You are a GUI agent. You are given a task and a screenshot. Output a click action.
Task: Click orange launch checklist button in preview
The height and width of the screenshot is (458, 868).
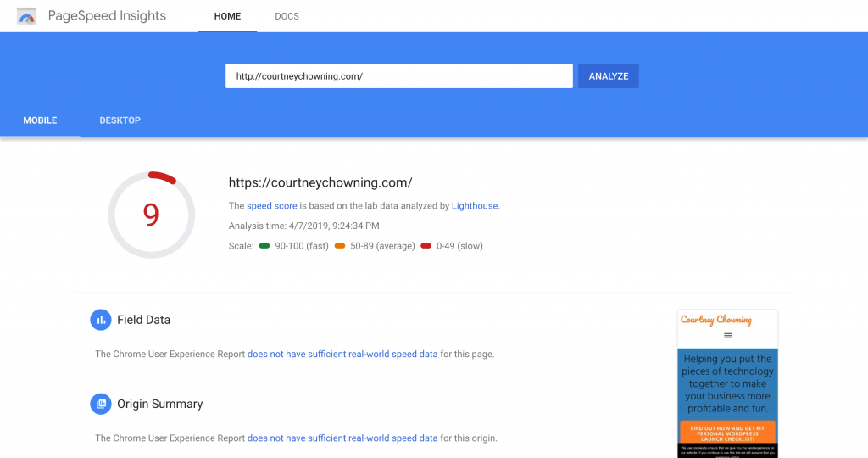(x=727, y=433)
